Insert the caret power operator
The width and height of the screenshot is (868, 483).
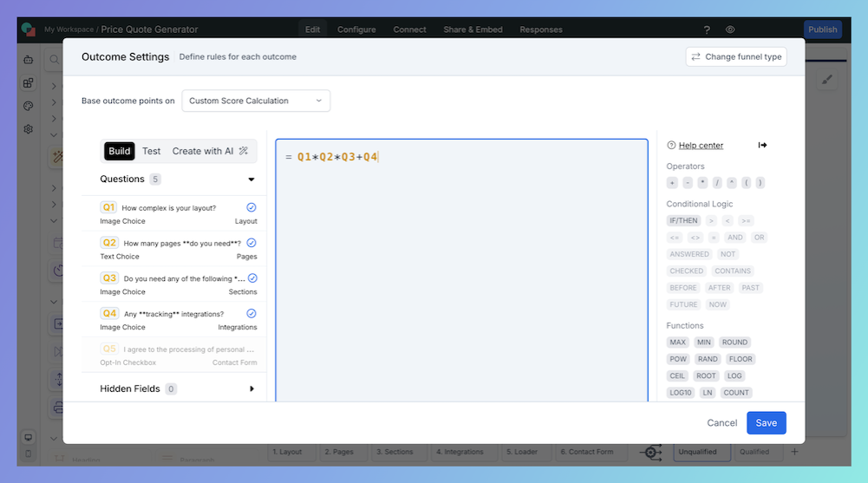point(732,183)
